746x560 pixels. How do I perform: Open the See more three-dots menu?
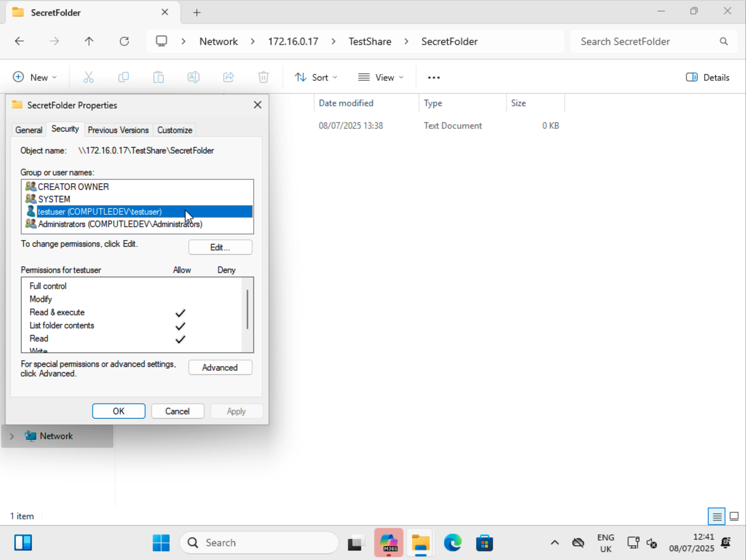point(434,78)
